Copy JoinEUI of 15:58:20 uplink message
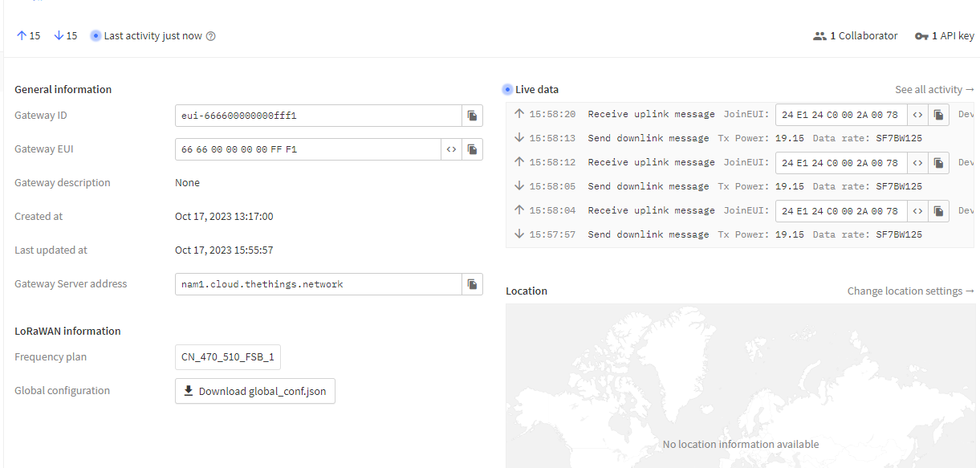Image resolution: width=980 pixels, height=468 pixels. point(938,115)
